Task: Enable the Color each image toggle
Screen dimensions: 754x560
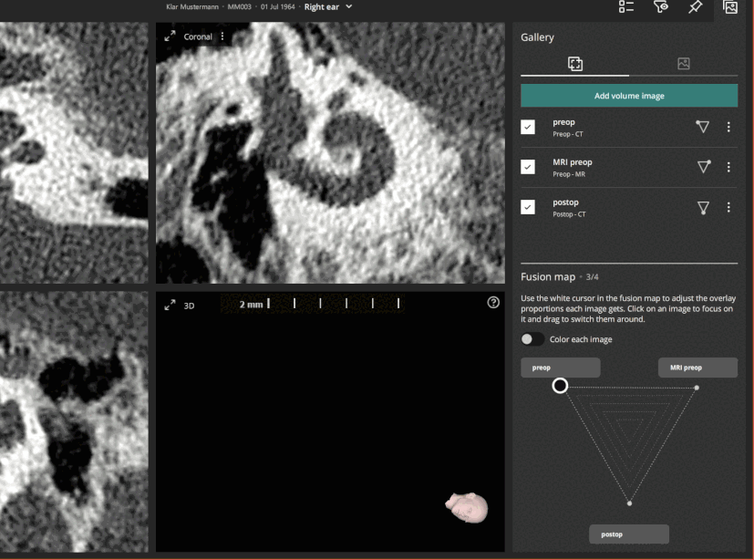Action: [x=532, y=339]
